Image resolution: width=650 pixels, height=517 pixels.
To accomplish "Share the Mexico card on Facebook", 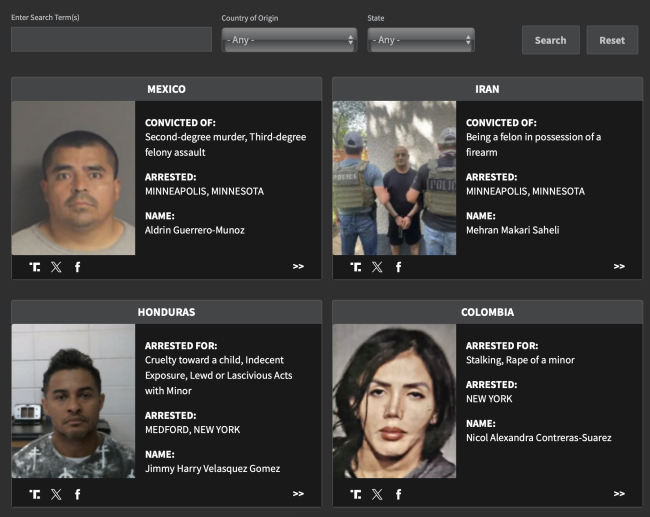I will tap(78, 267).
